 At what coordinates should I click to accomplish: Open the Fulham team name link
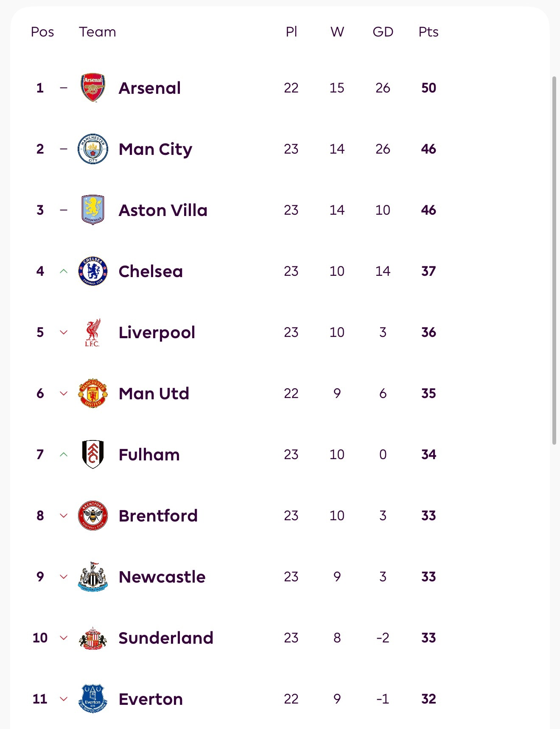149,455
